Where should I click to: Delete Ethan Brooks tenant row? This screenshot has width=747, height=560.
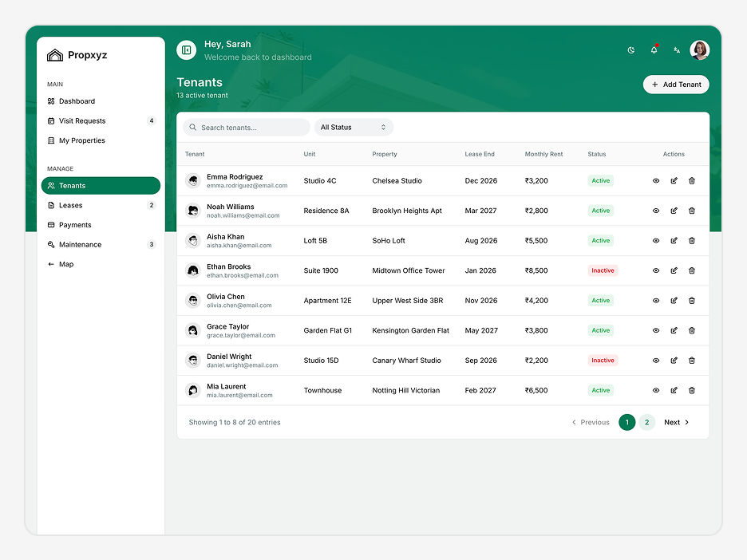pyautogui.click(x=692, y=270)
